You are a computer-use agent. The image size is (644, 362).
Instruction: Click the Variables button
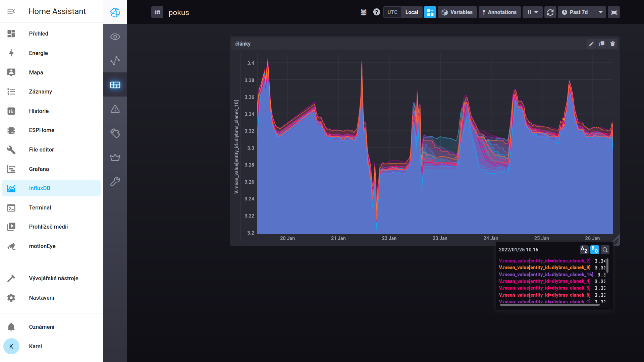click(457, 12)
